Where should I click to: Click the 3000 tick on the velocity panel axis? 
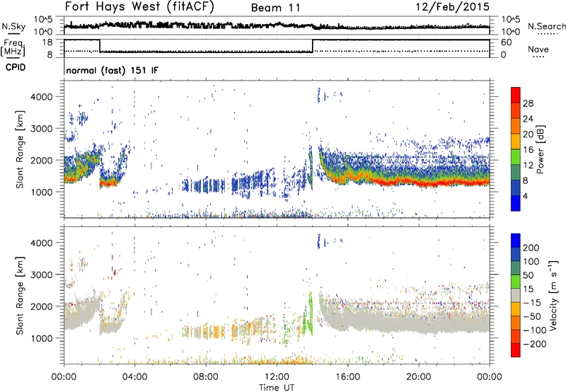(x=42, y=275)
